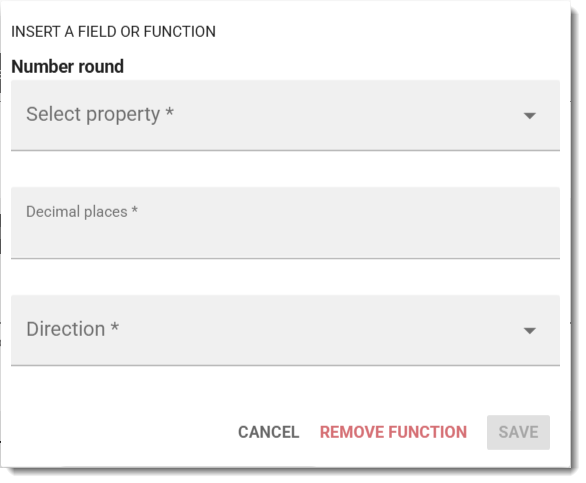This screenshot has width=586, height=483.
Task: Click the Insert a Field or Function title
Action: point(113,32)
